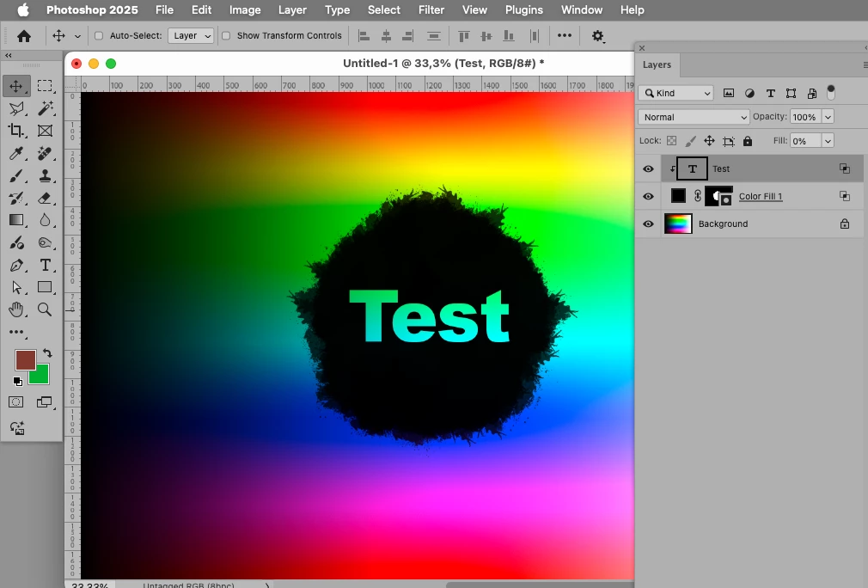Select the Horizontal Type tool
The width and height of the screenshot is (868, 588).
coord(46,266)
